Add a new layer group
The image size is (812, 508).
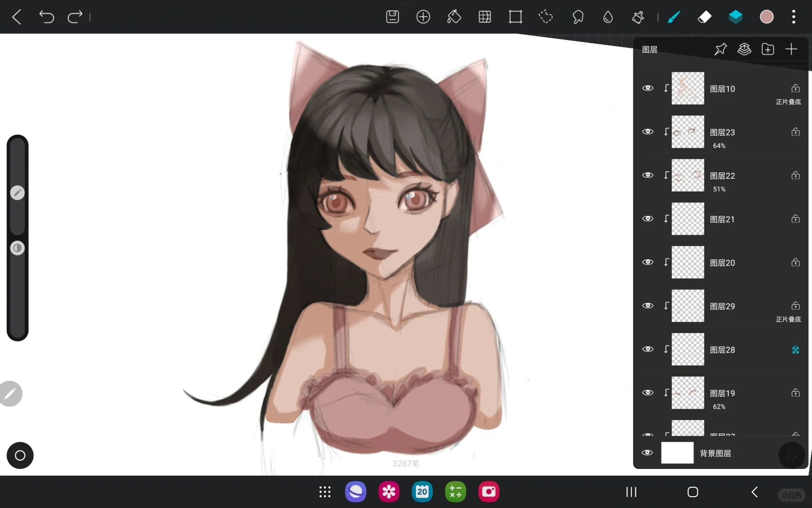768,49
